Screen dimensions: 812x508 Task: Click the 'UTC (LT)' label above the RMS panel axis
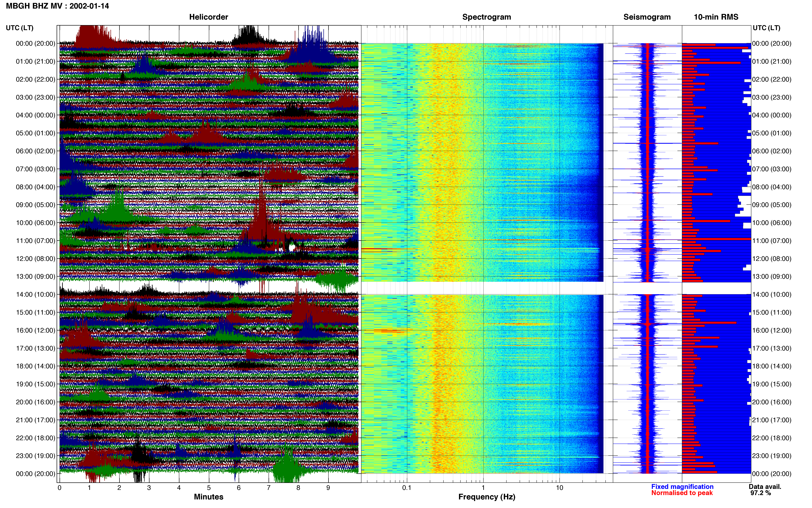point(766,28)
